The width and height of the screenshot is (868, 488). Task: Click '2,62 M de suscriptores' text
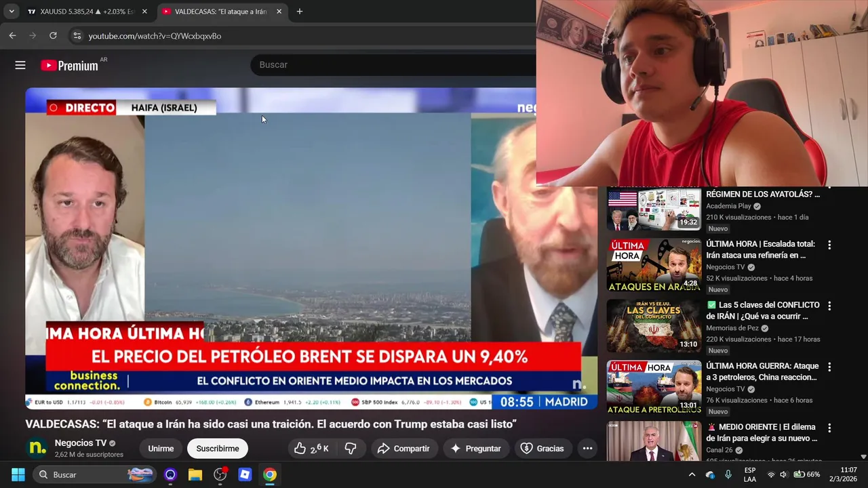click(89, 455)
